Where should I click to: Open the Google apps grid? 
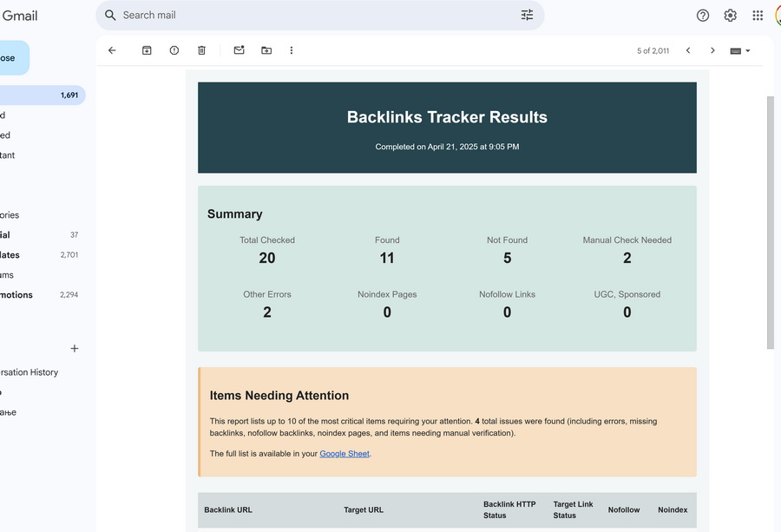(x=758, y=16)
